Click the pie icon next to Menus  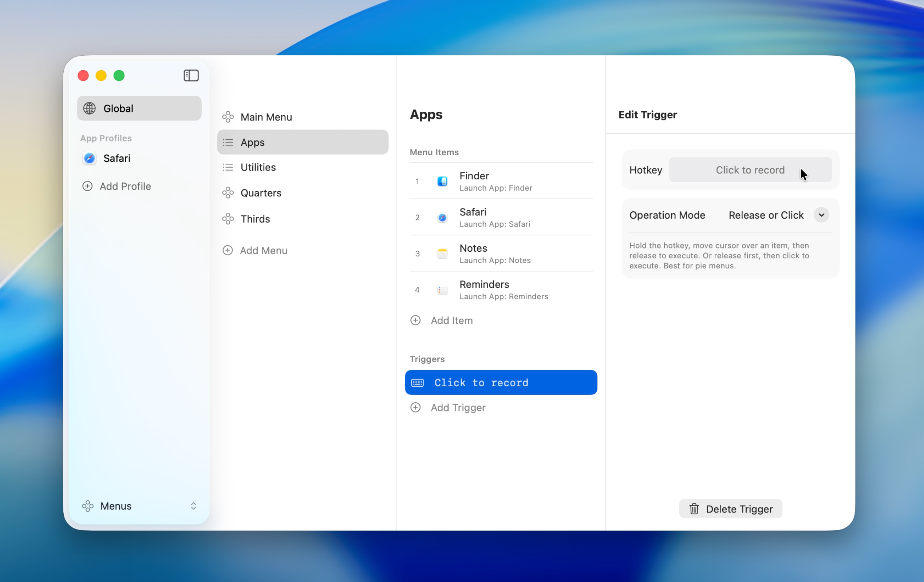[x=88, y=506]
